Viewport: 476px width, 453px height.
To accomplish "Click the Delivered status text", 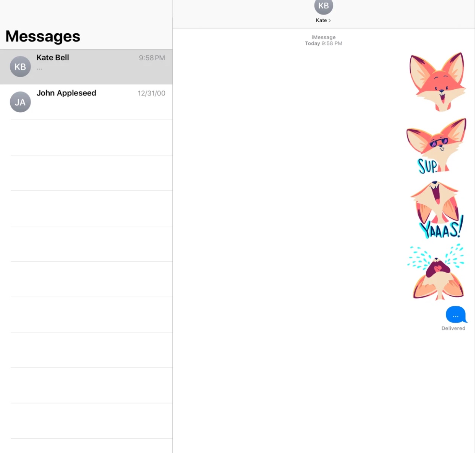I will coord(453,328).
